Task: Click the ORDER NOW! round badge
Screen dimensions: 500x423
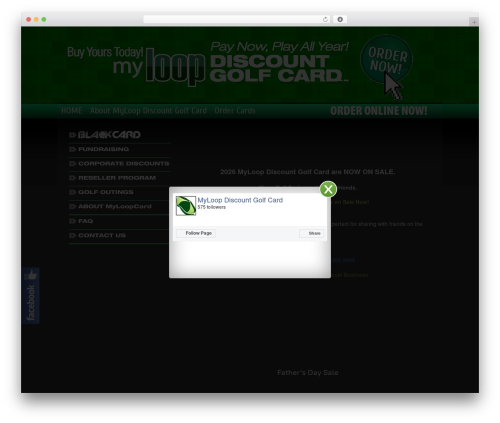Action: tap(387, 59)
